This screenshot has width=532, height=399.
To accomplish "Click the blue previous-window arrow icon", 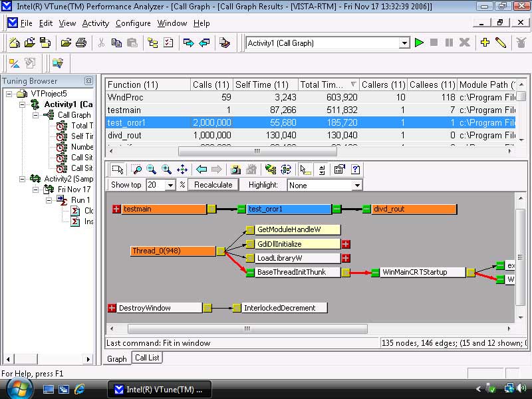I will [204, 43].
